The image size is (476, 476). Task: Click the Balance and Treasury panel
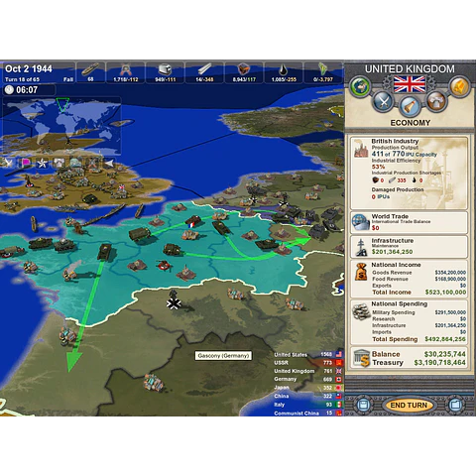pyautogui.click(x=410, y=358)
